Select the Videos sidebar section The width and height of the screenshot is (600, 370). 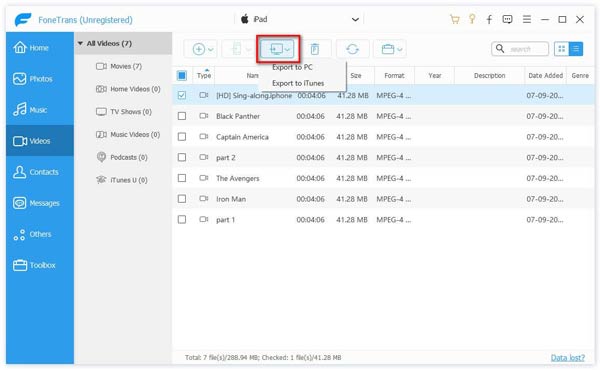tap(40, 141)
